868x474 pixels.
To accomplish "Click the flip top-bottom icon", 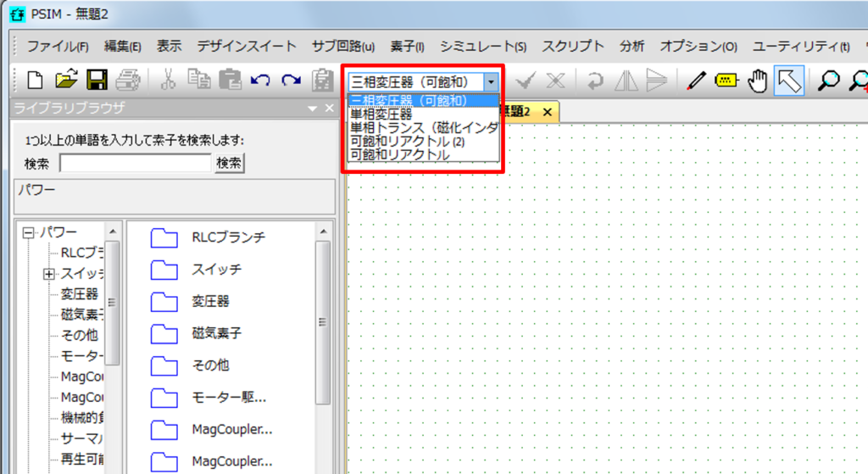I will point(657,81).
